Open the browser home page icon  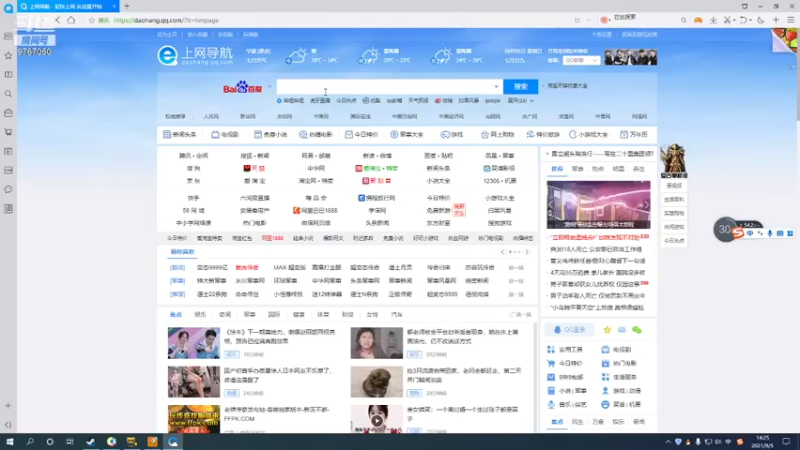[71, 20]
